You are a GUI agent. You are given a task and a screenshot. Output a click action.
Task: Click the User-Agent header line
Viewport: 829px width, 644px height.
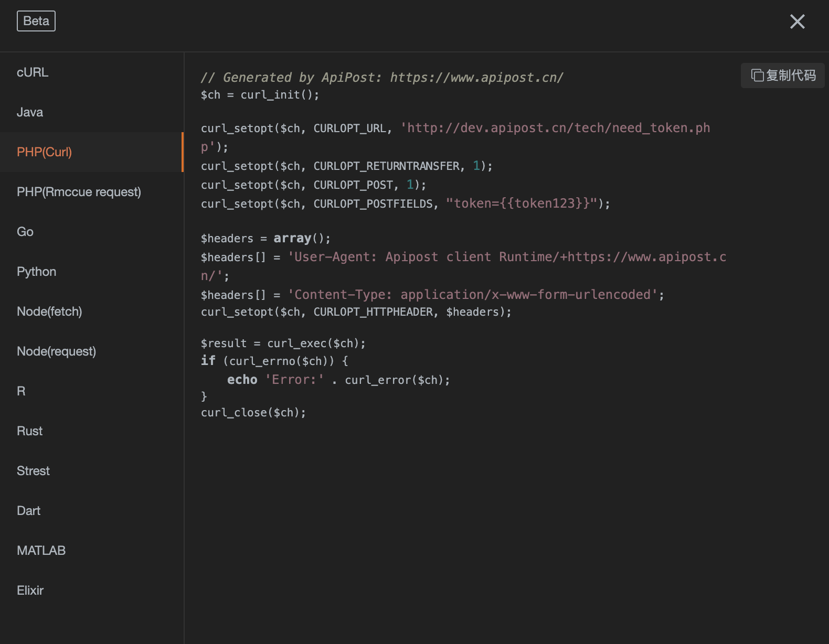(463, 266)
